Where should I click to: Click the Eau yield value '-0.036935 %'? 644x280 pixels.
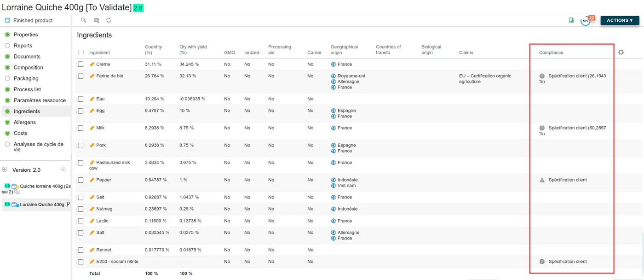coord(192,99)
